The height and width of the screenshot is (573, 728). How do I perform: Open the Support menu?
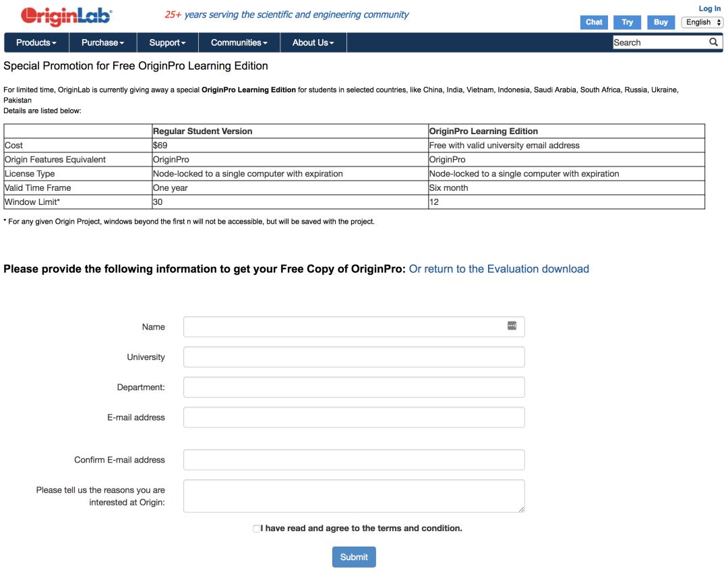pyautogui.click(x=167, y=42)
